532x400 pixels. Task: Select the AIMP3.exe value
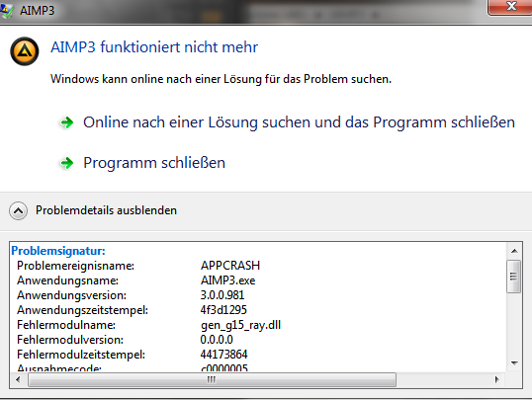pos(227,280)
